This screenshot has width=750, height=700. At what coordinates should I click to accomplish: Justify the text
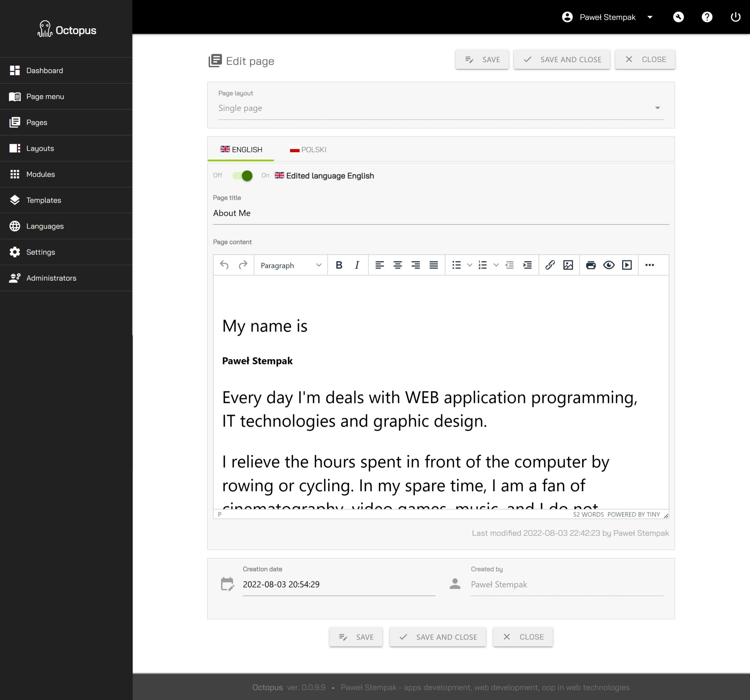[434, 265]
